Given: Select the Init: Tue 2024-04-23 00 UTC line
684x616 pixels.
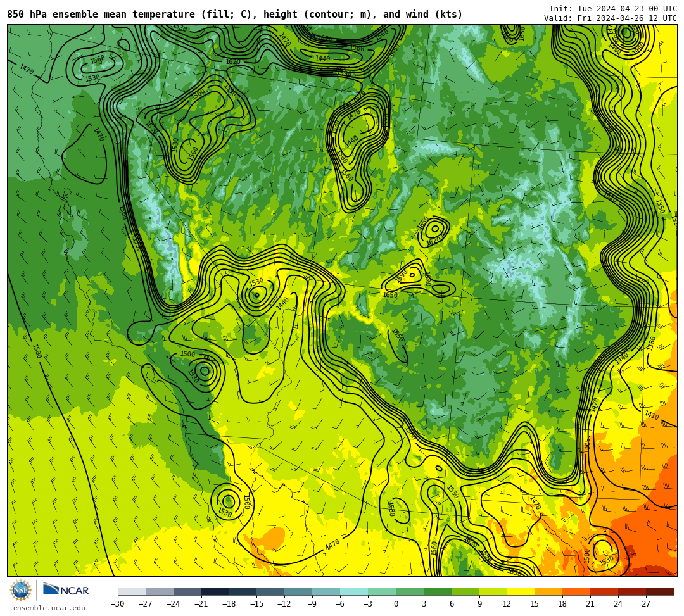Looking at the screenshot, I should [613, 9].
